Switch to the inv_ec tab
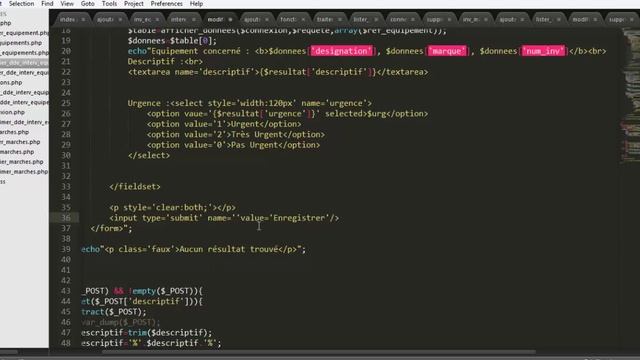The width and height of the screenshot is (640, 360). (x=142, y=20)
